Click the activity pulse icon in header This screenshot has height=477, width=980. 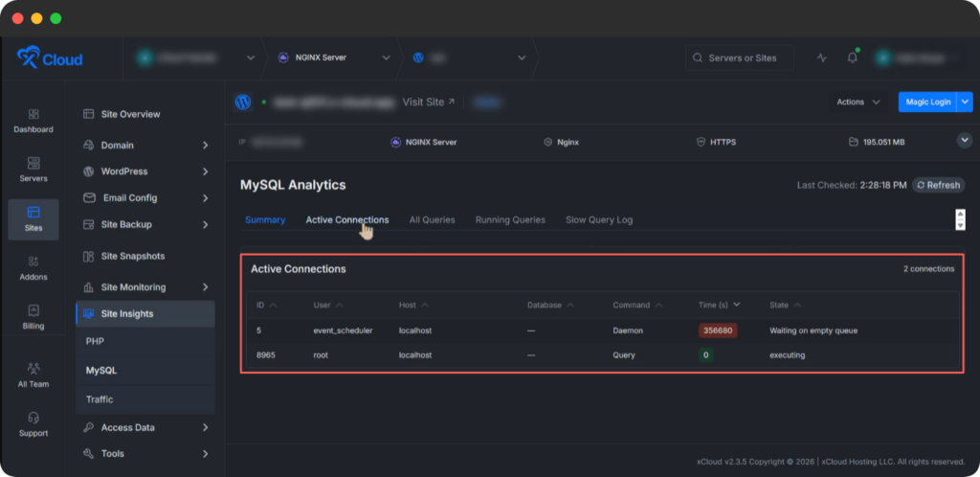click(x=821, y=57)
